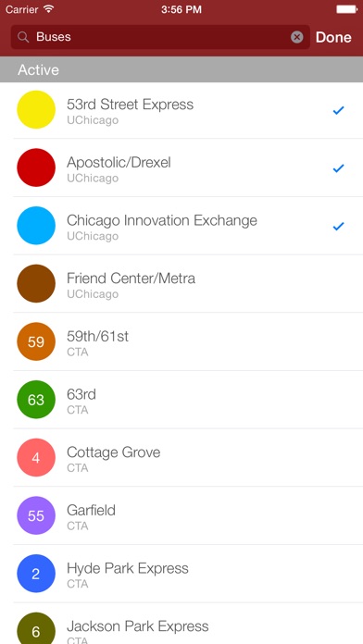This screenshot has width=363, height=644.
Task: Clear the Buses search text
Action: (x=297, y=37)
